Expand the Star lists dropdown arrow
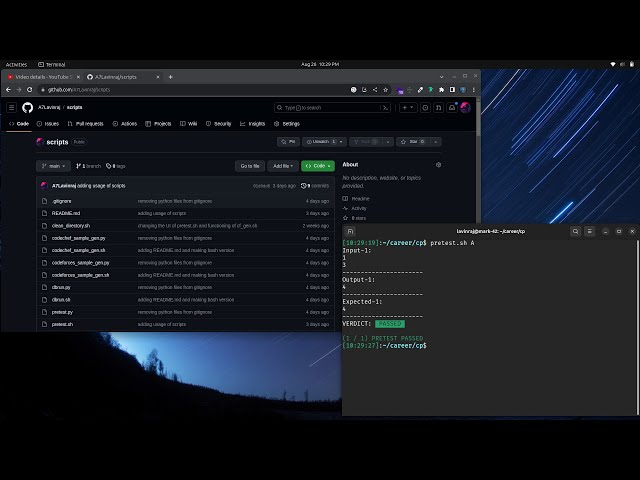The height and width of the screenshot is (480, 640). tap(436, 142)
